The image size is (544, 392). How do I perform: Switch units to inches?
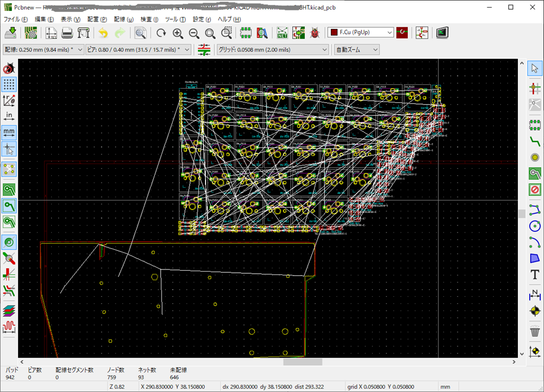9,115
